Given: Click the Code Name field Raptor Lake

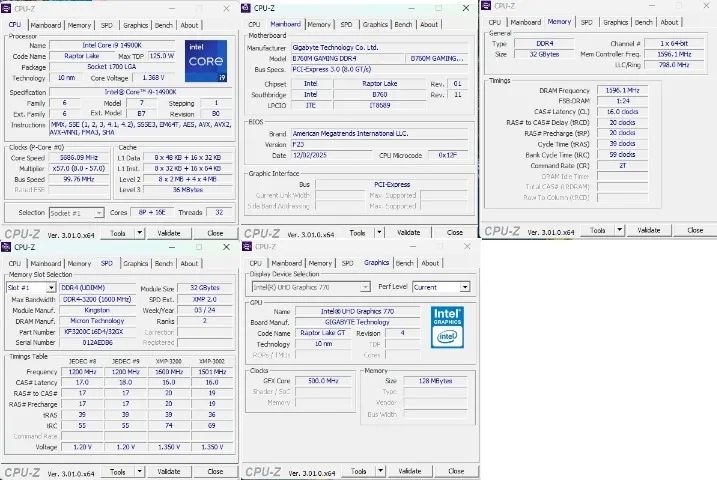Looking at the screenshot, I should (x=81, y=56).
